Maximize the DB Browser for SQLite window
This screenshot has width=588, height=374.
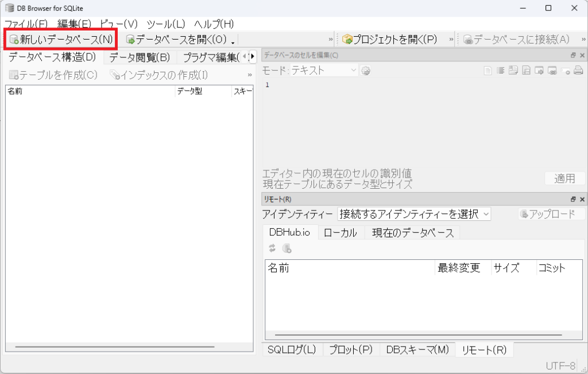tap(548, 8)
